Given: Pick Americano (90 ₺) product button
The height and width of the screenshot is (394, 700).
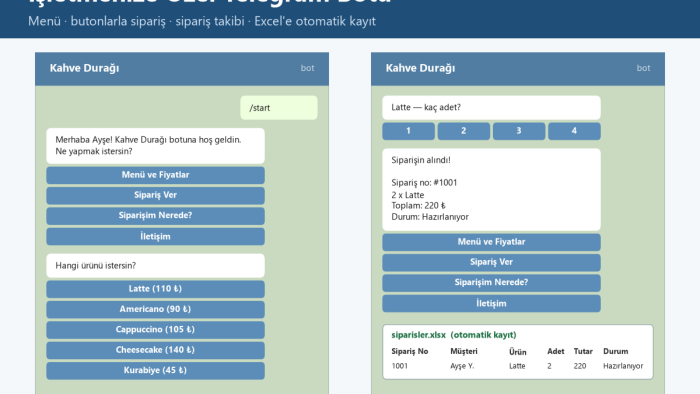Looking at the screenshot, I should [x=155, y=309].
